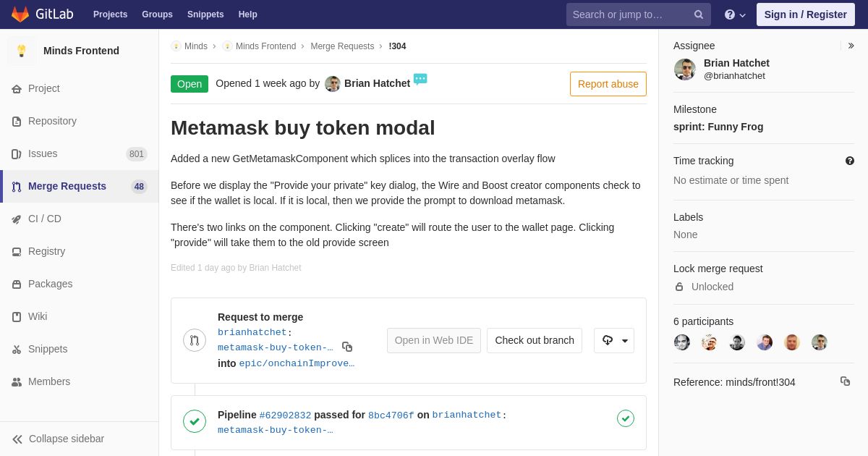Image resolution: width=868 pixels, height=456 pixels.
Task: Click the @brianhatchet username
Action: pyautogui.click(x=734, y=76)
